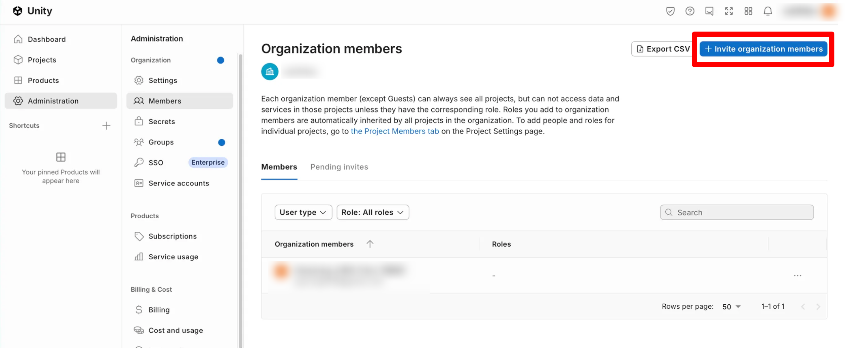Open the Project Members tab link
The height and width of the screenshot is (348, 868).
395,131
